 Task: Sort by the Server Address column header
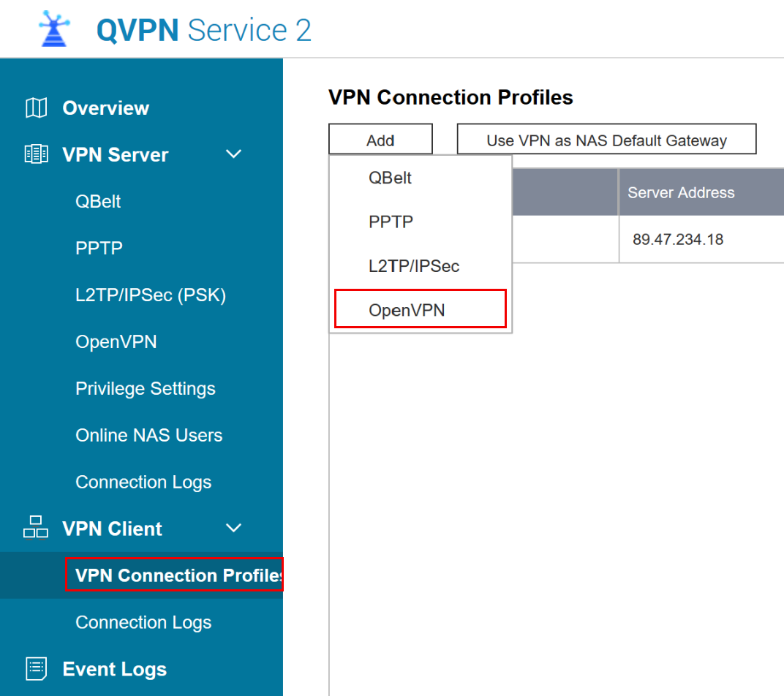pos(681,192)
